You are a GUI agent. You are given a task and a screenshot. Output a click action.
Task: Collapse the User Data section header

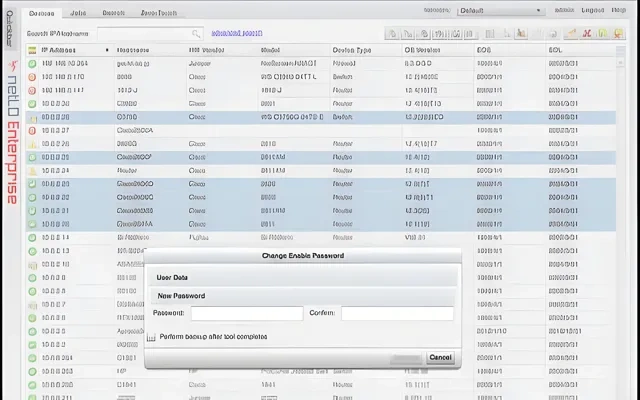point(304,278)
